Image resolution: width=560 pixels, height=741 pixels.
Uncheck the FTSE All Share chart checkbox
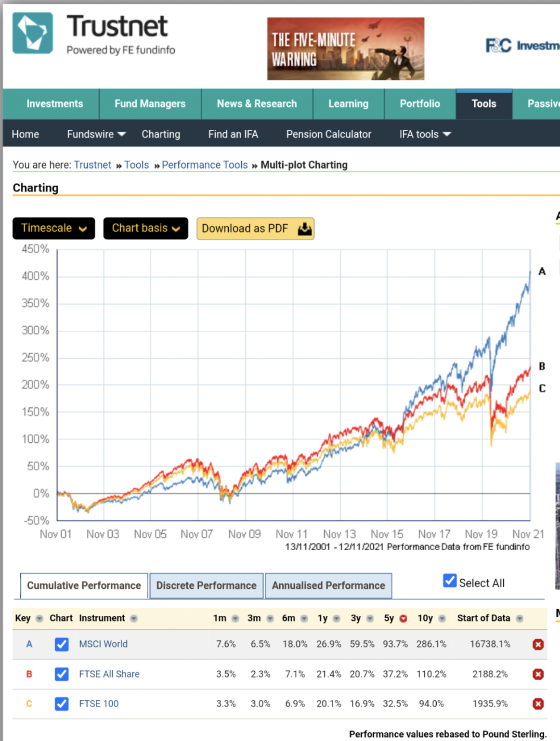pos(61,674)
